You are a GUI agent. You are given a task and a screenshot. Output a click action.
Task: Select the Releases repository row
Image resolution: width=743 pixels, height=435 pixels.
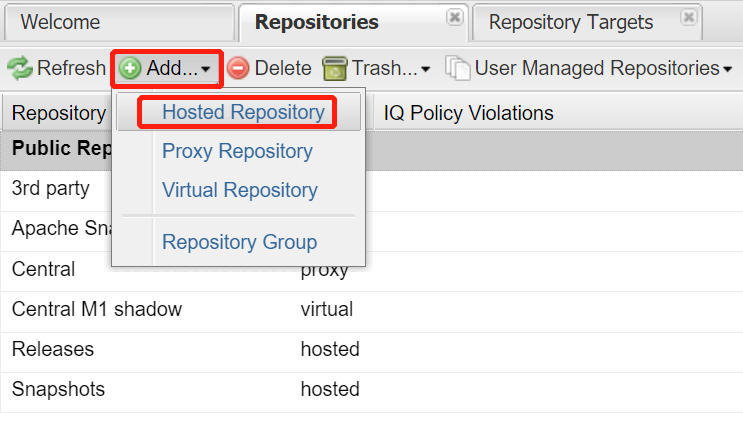click(372, 350)
